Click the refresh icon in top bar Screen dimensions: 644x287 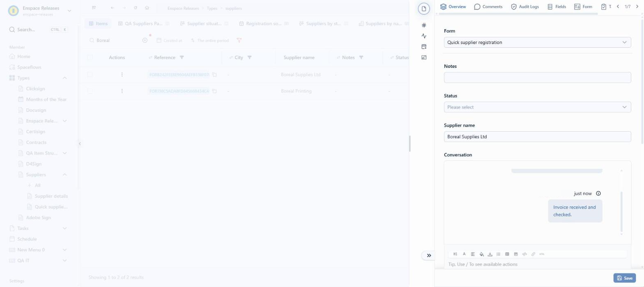[x=136, y=8]
